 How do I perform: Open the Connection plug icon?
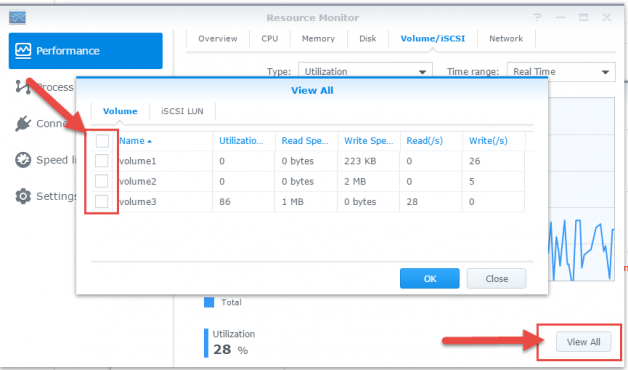click(23, 123)
